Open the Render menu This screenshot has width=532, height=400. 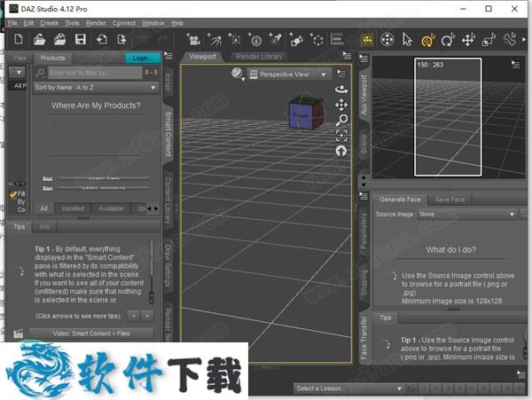pos(96,23)
